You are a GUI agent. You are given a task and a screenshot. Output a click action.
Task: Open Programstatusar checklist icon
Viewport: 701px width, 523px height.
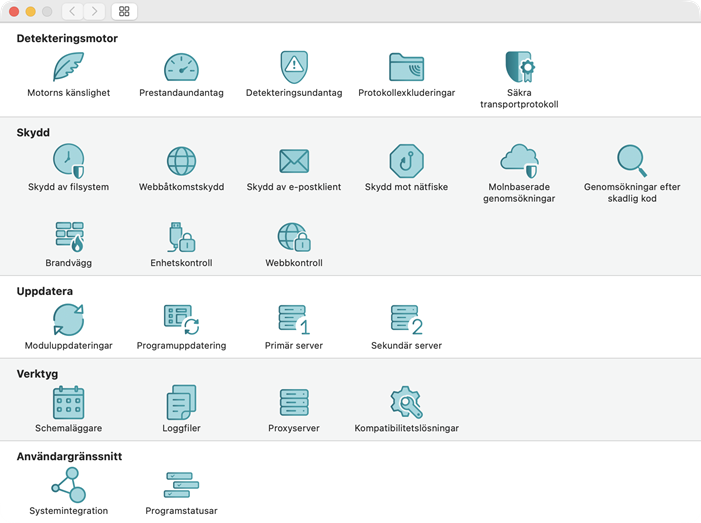181,485
